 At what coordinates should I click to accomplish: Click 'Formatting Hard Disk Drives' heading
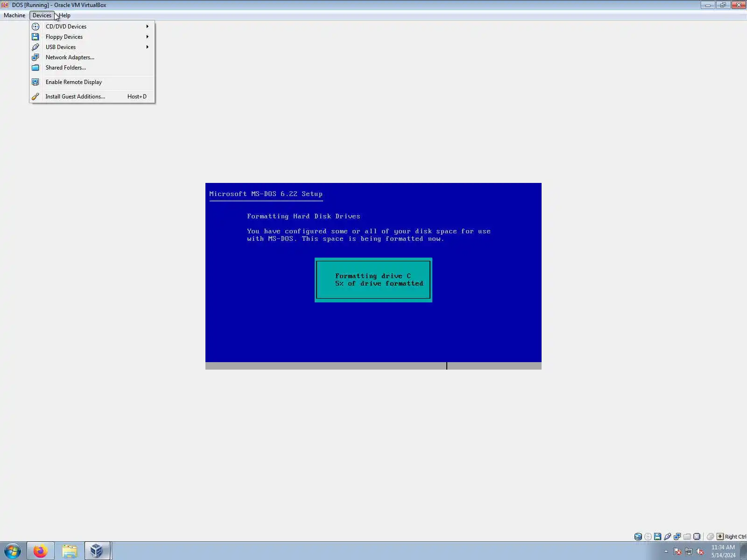(x=303, y=217)
